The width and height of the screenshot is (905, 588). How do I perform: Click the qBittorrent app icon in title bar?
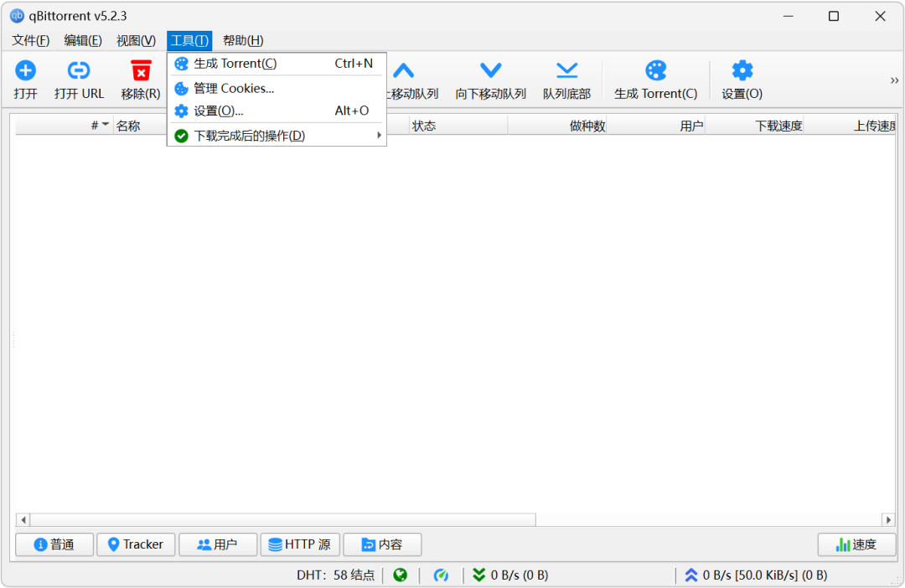pos(18,16)
